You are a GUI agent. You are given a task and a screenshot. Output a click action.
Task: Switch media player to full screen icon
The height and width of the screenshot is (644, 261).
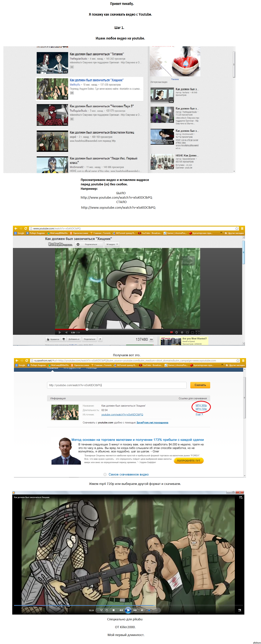(240, 610)
